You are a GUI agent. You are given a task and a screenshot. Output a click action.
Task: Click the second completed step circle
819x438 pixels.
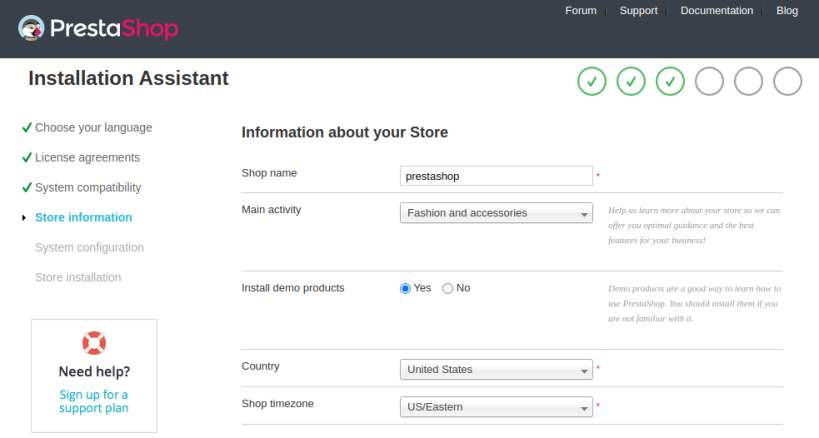coord(631,81)
